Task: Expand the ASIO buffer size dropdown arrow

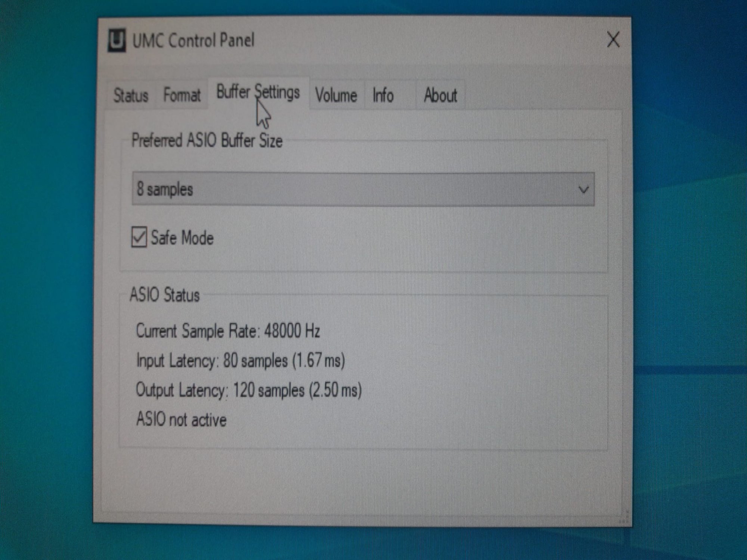Action: pyautogui.click(x=583, y=190)
